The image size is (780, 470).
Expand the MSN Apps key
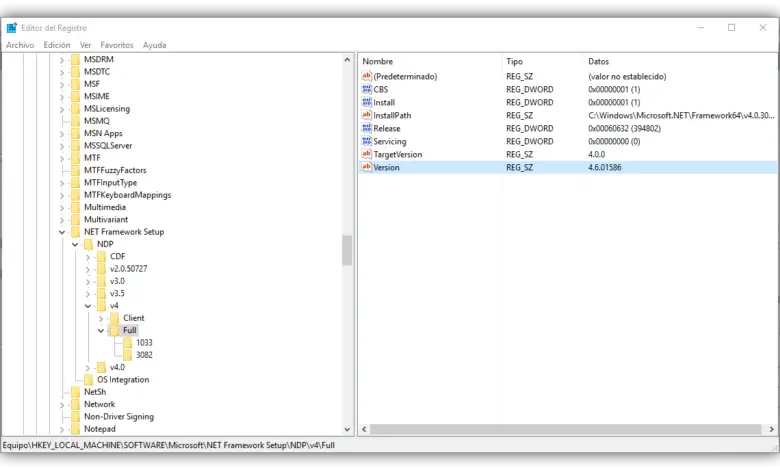coord(62,134)
